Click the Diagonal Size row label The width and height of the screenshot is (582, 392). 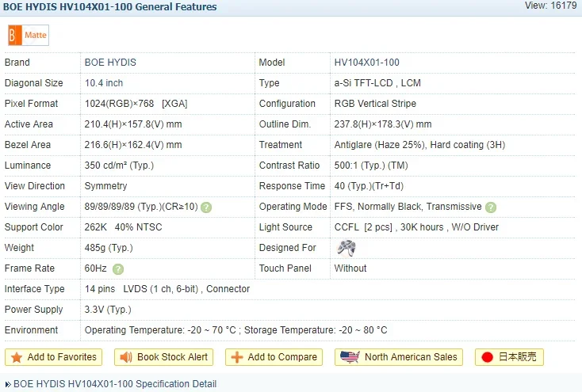(34, 83)
